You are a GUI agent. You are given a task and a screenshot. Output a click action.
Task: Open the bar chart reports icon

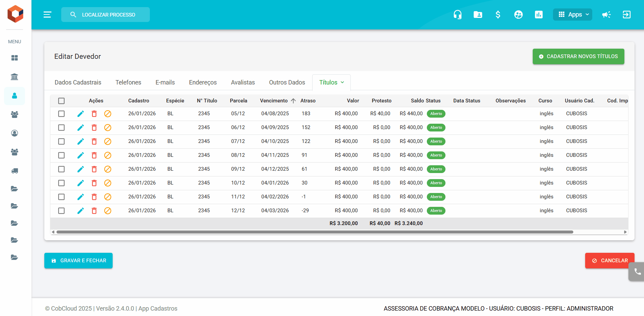pos(538,15)
